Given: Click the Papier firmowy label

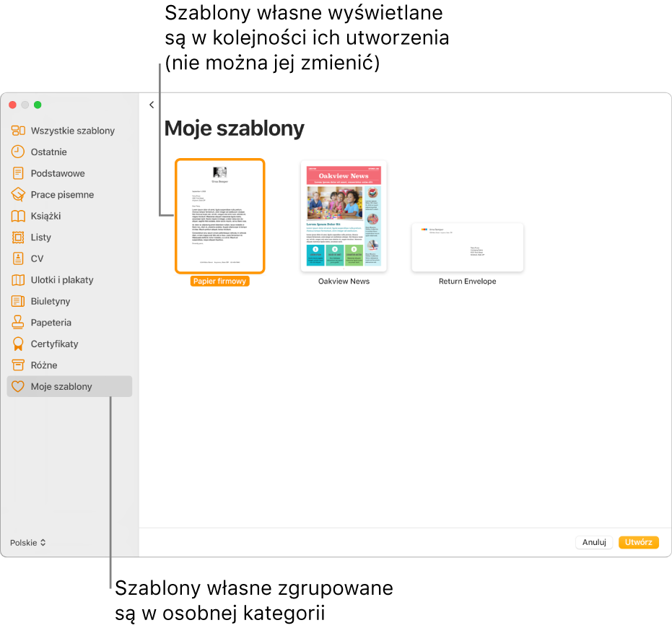Looking at the screenshot, I should click(x=220, y=282).
